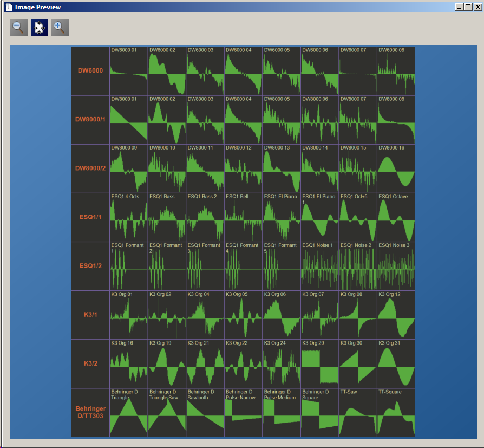
Task: Select the K3 Org 30 waveform
Action: [x=358, y=363]
